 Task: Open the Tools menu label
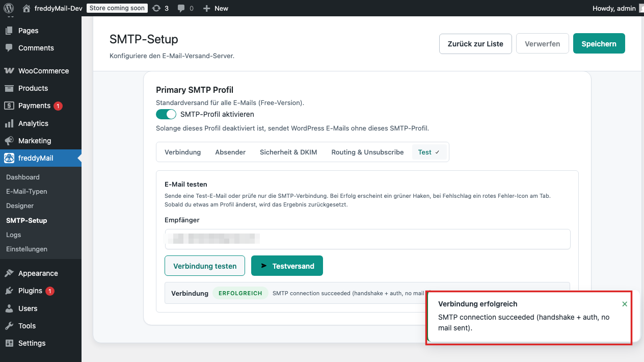[27, 326]
